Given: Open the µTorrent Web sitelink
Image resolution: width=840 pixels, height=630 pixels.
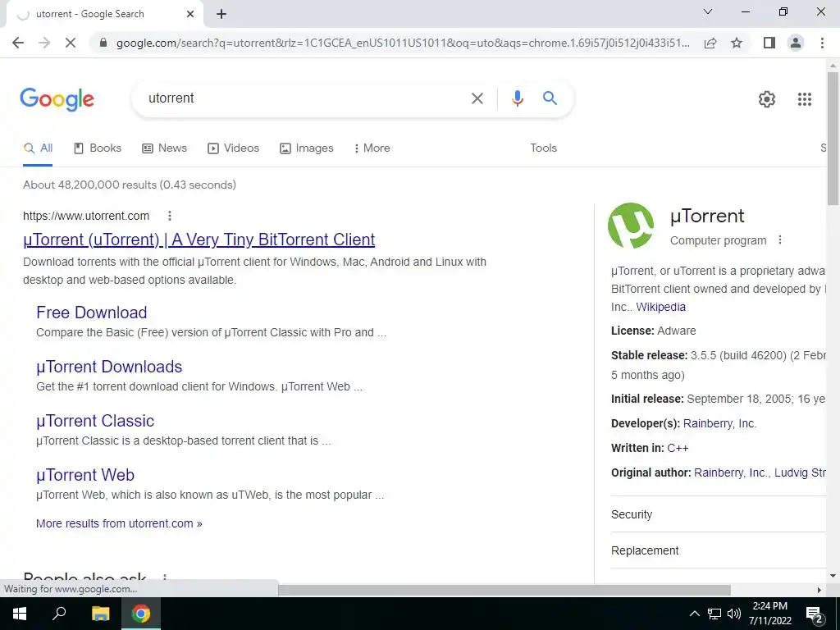Looking at the screenshot, I should point(85,475).
